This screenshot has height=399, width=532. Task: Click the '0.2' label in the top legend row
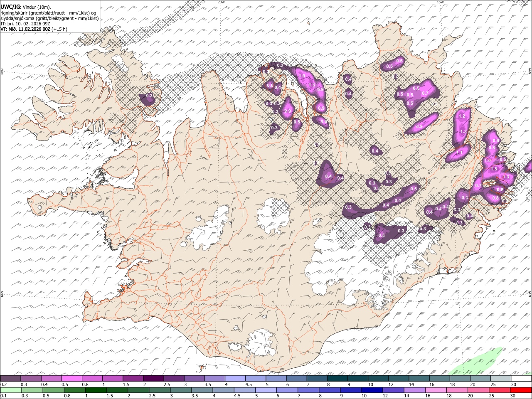click(3, 384)
